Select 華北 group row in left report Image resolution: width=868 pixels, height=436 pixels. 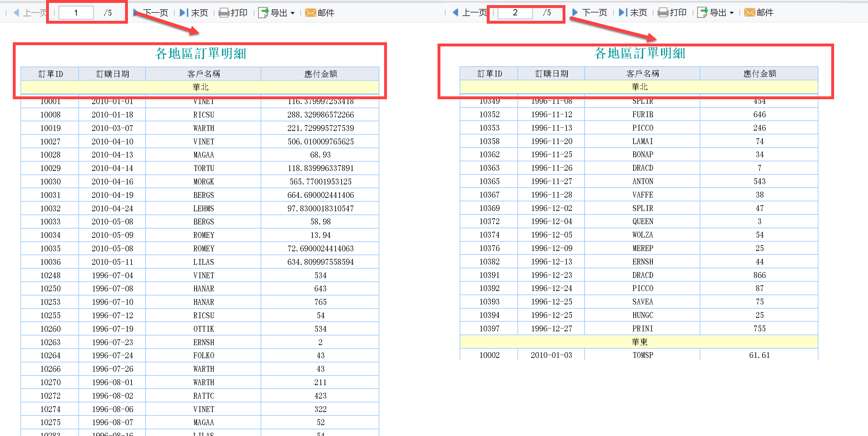tap(200, 87)
